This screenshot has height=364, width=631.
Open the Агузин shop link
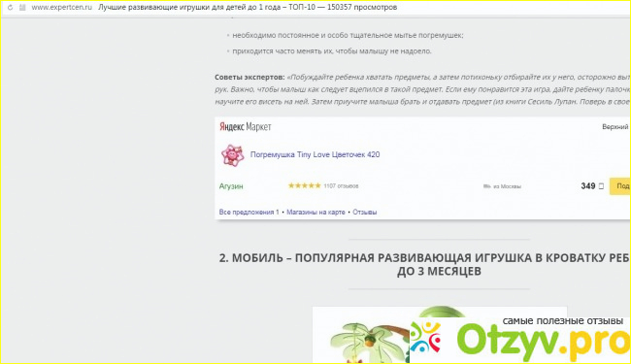click(x=231, y=186)
